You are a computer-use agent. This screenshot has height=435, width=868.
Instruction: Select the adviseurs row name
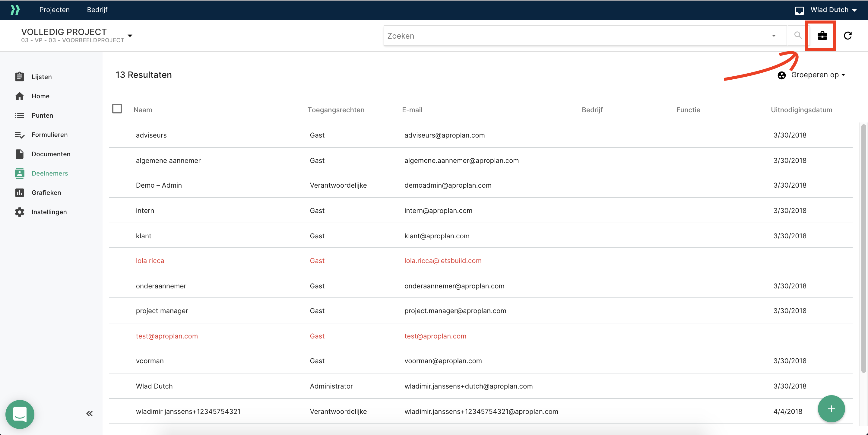[x=151, y=135]
